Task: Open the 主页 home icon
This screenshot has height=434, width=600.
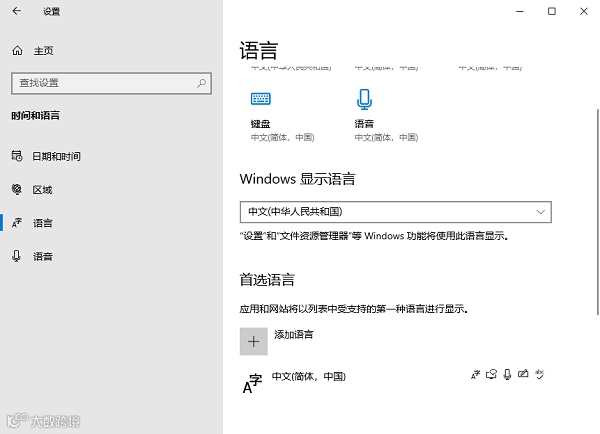Action: pos(17,51)
